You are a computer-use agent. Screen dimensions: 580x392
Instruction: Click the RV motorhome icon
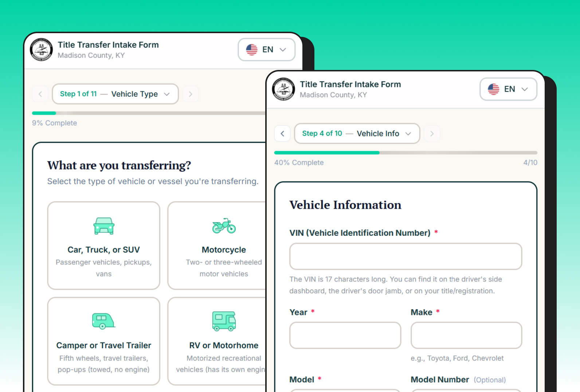coord(224,321)
